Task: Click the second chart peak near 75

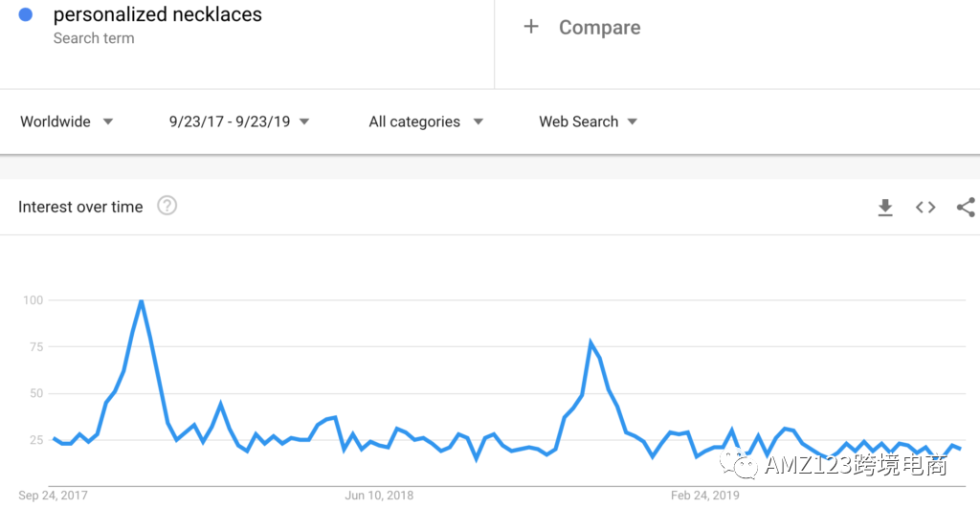Action: (590, 342)
